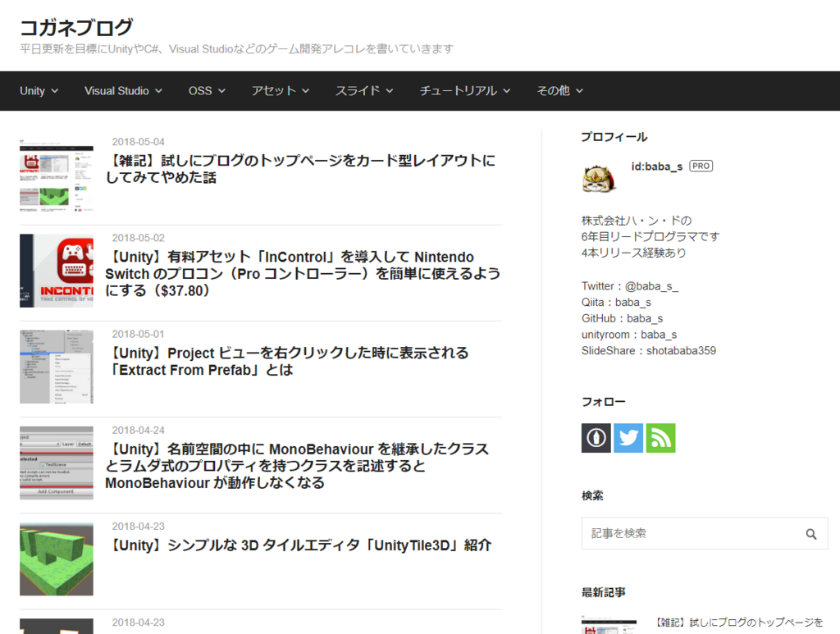Focus the 記事を検索 search field
Viewport: 840px width, 634px height.
[705, 533]
